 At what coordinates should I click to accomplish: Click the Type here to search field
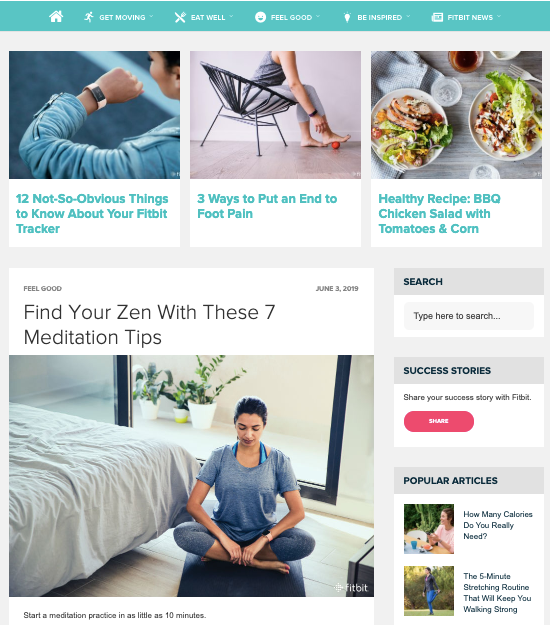point(469,316)
